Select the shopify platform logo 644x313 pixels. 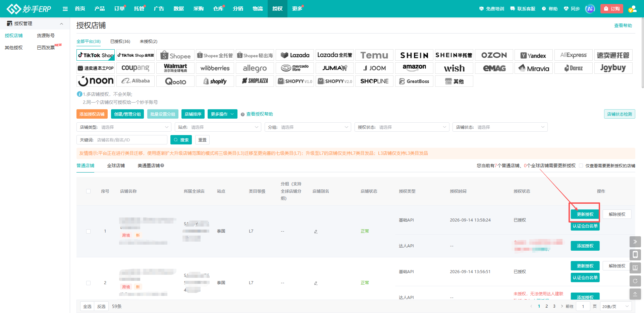pyautogui.click(x=215, y=81)
